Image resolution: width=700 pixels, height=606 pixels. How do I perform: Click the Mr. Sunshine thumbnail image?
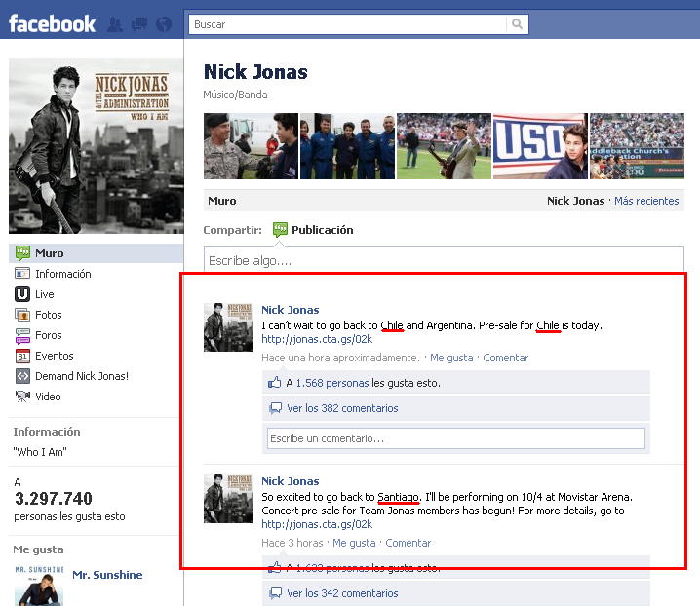pyautogui.click(x=39, y=586)
